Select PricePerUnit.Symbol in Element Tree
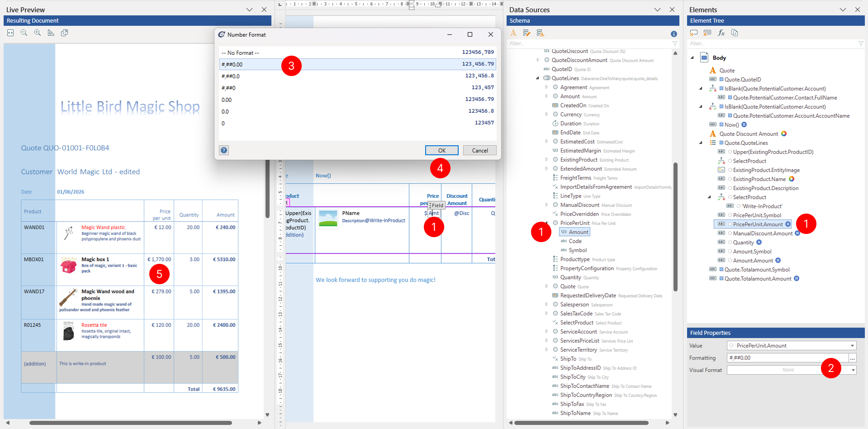 pyautogui.click(x=757, y=215)
